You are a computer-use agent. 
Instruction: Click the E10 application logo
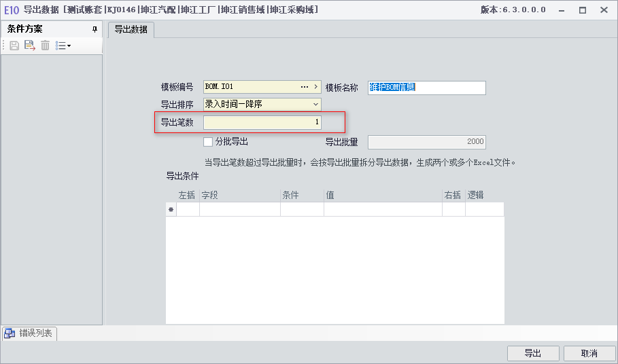coord(12,10)
